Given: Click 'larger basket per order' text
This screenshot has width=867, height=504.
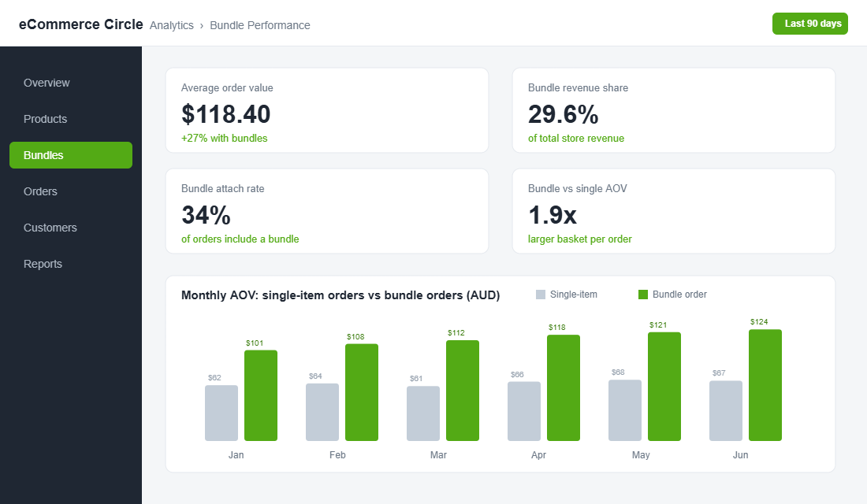Looking at the screenshot, I should click(x=579, y=239).
